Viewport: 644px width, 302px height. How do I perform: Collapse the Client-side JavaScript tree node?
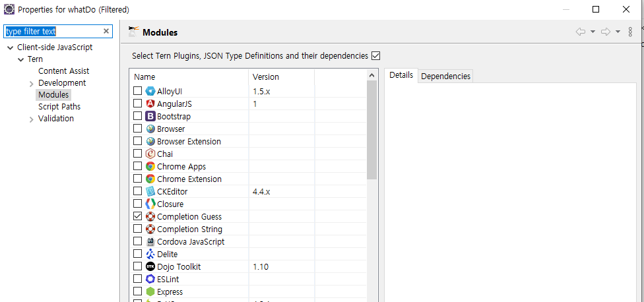click(x=11, y=48)
